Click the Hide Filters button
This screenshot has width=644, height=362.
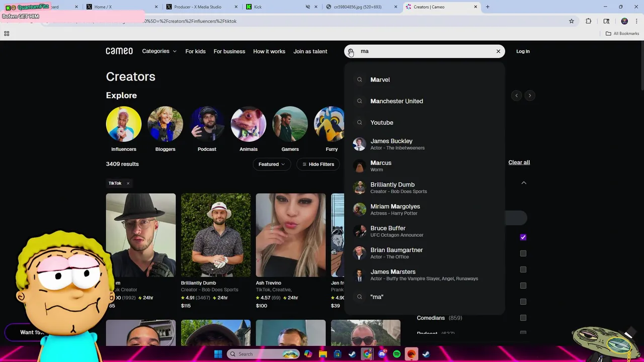pos(318,164)
